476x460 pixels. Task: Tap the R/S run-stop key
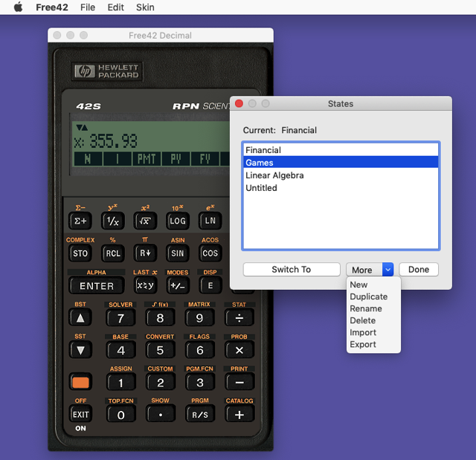coord(200,415)
